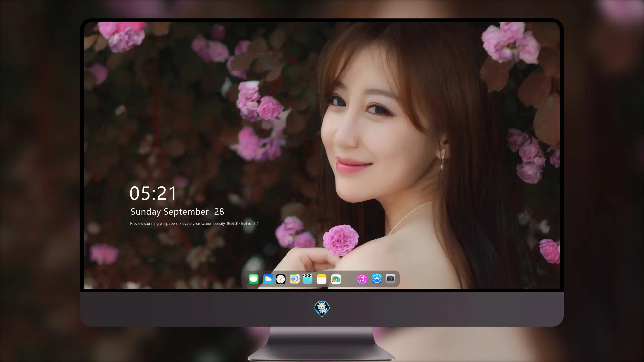Click the date 'Sunday September 28'
644x362 pixels.
(177, 212)
